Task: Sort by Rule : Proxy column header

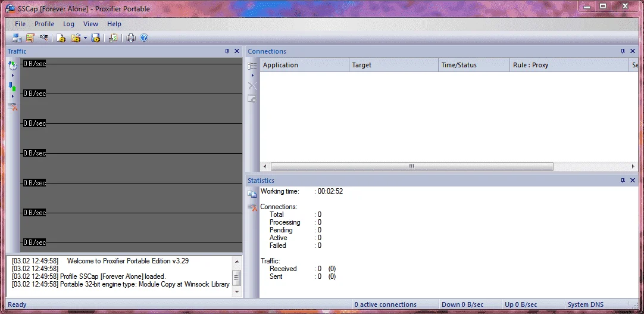Action: click(x=569, y=65)
